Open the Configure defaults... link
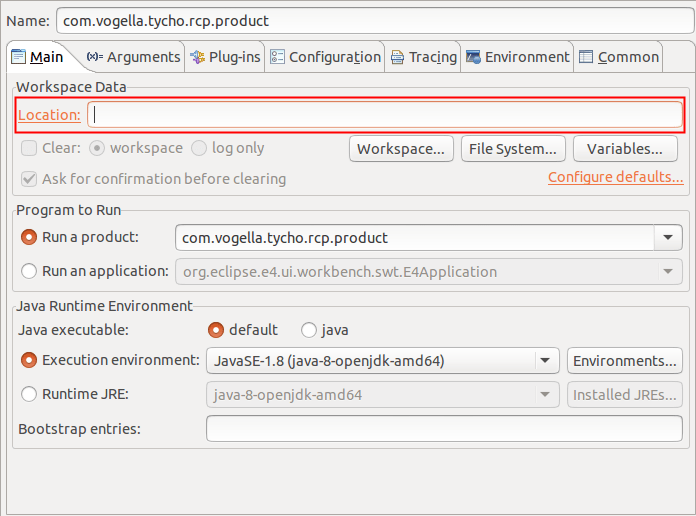696x516 pixels. tap(616, 177)
